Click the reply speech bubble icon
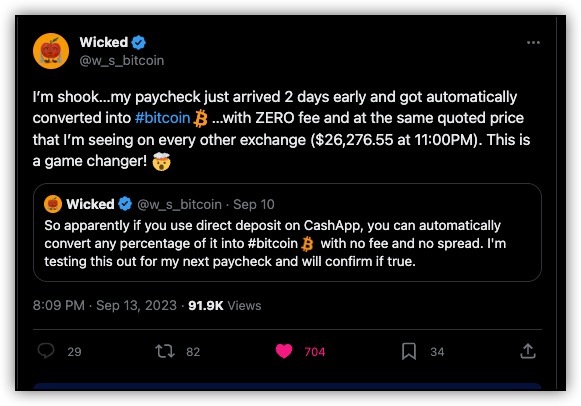Screen dimensions: 581x406 [46, 351]
